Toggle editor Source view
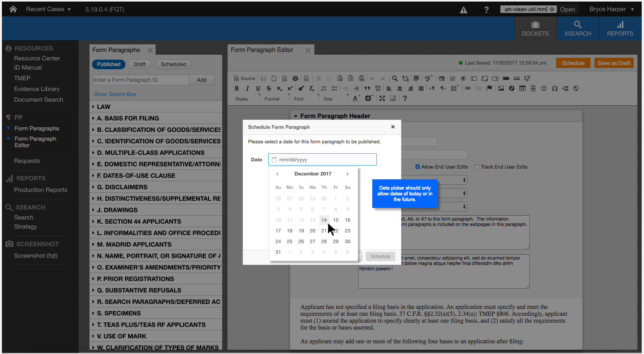The image size is (644, 354). click(245, 78)
